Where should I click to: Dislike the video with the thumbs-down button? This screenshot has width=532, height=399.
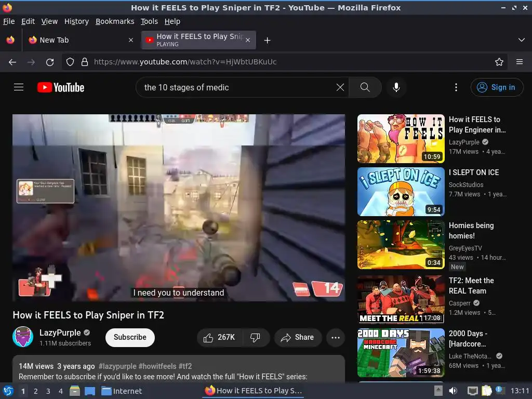(255, 337)
